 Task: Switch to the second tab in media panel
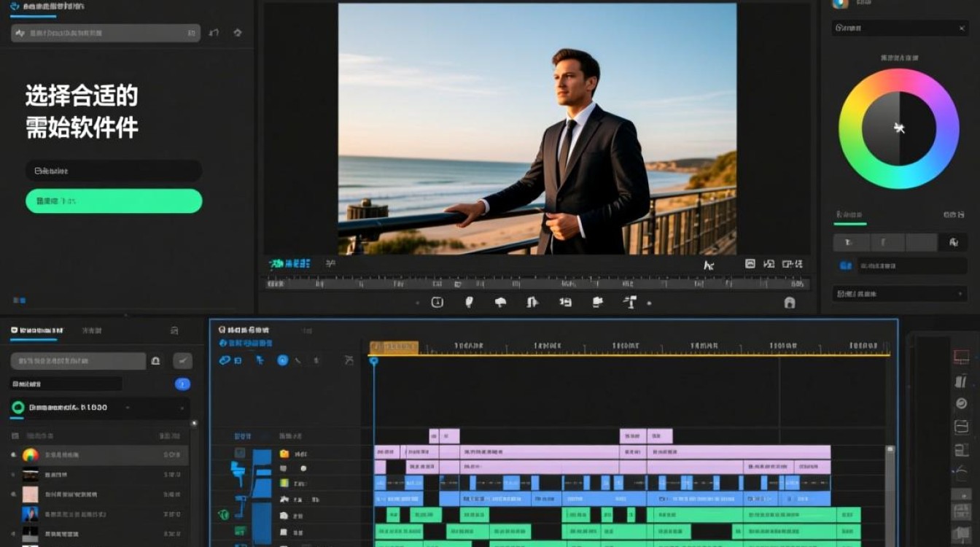coord(91,330)
